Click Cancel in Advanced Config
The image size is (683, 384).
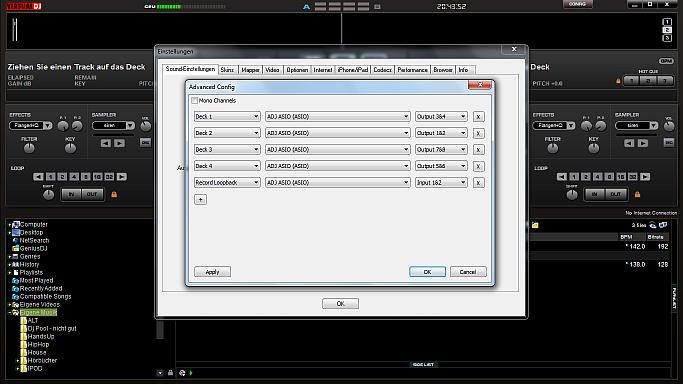tap(468, 272)
